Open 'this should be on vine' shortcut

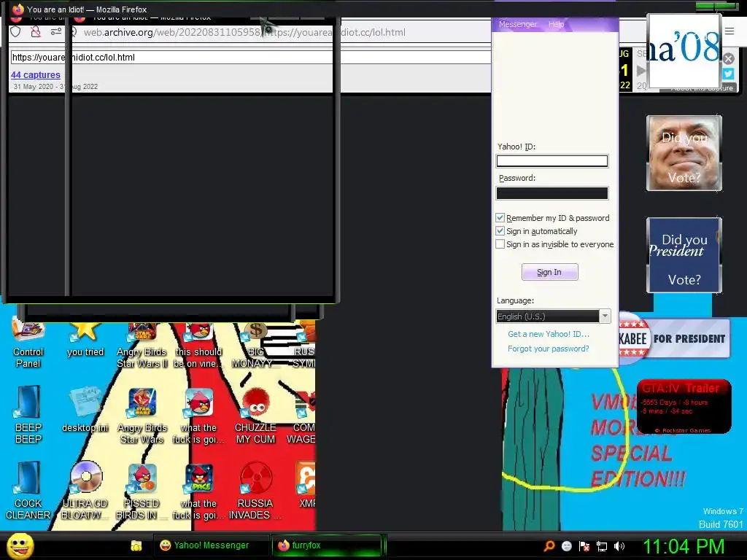pos(198,345)
